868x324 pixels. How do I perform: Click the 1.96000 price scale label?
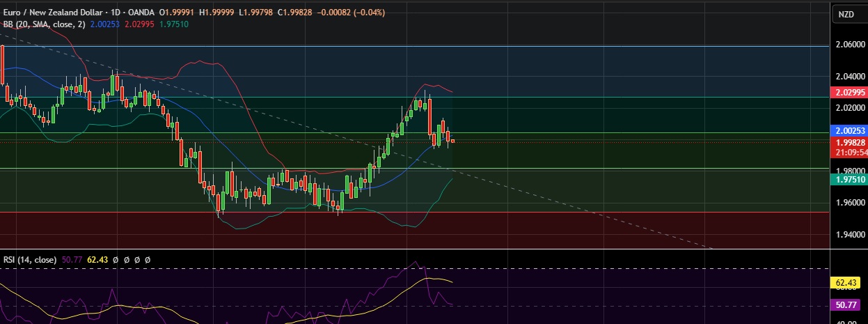tap(849, 203)
